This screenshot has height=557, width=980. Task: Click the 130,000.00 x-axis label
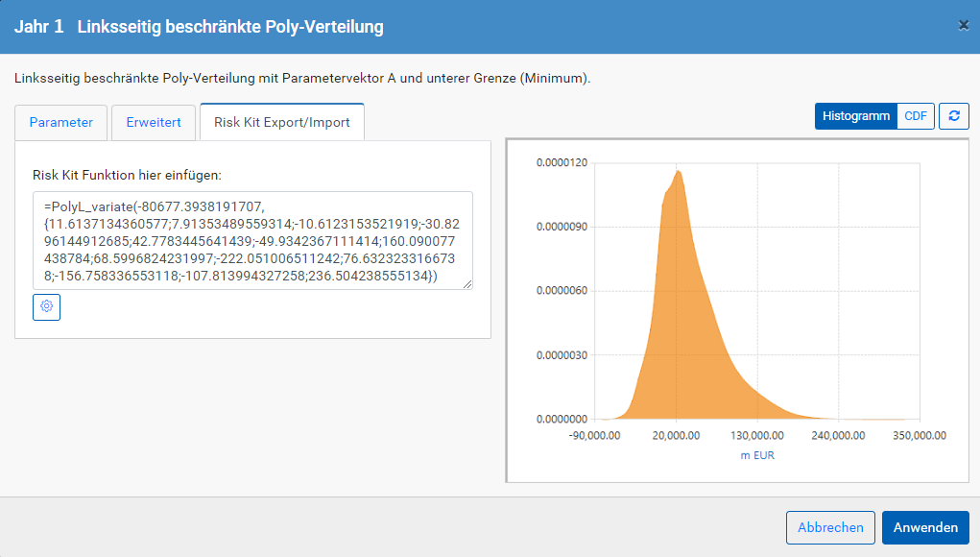(x=757, y=436)
